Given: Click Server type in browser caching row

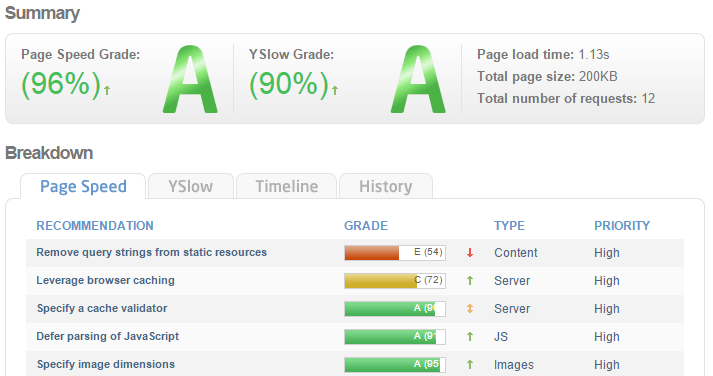Looking at the screenshot, I should click(512, 281).
